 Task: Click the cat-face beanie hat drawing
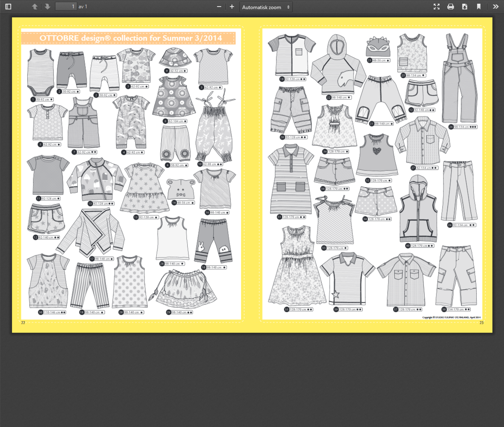(179, 189)
